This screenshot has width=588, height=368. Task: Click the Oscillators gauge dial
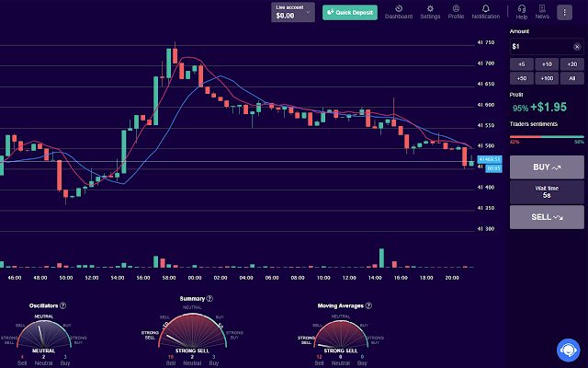coord(44,334)
